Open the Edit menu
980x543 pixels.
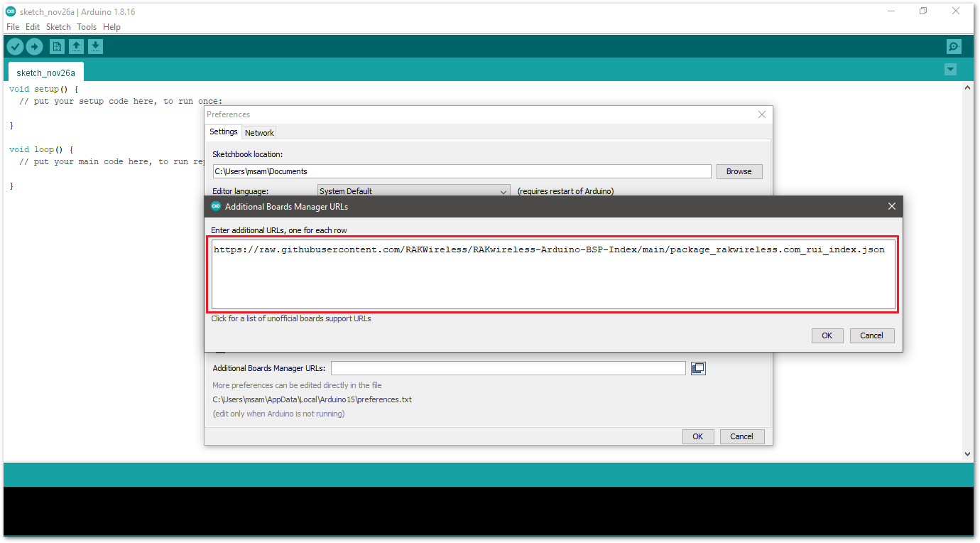tap(33, 27)
